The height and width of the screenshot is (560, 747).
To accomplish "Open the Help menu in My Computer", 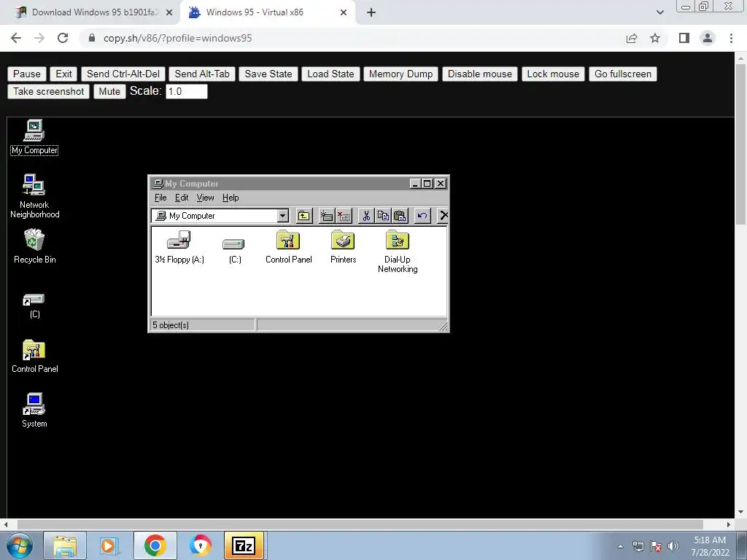I will (231, 198).
